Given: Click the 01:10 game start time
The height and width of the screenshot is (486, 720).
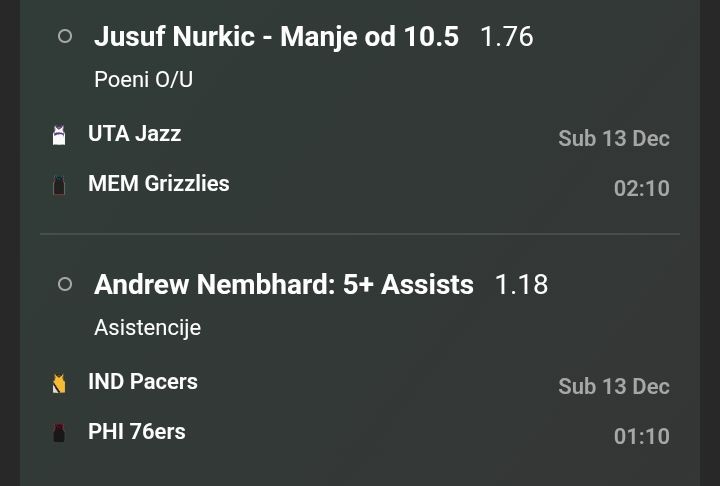Looking at the screenshot, I should pyautogui.click(x=641, y=436).
